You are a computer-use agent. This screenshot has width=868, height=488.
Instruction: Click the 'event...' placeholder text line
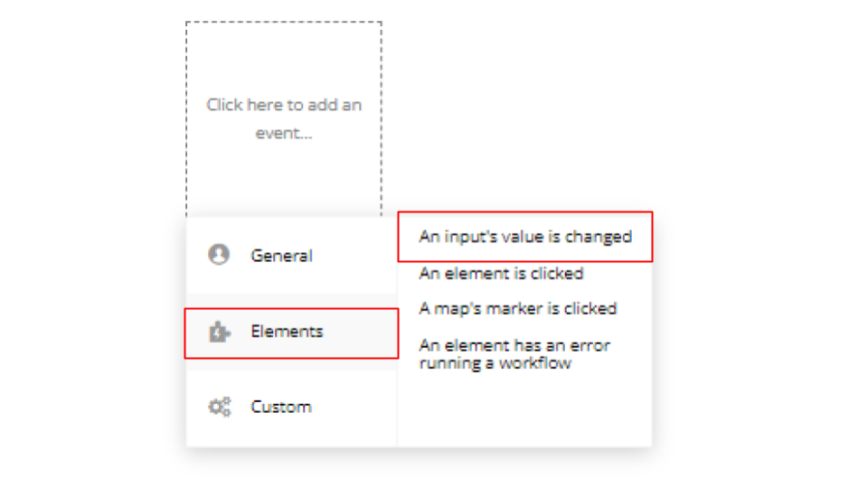click(x=283, y=133)
